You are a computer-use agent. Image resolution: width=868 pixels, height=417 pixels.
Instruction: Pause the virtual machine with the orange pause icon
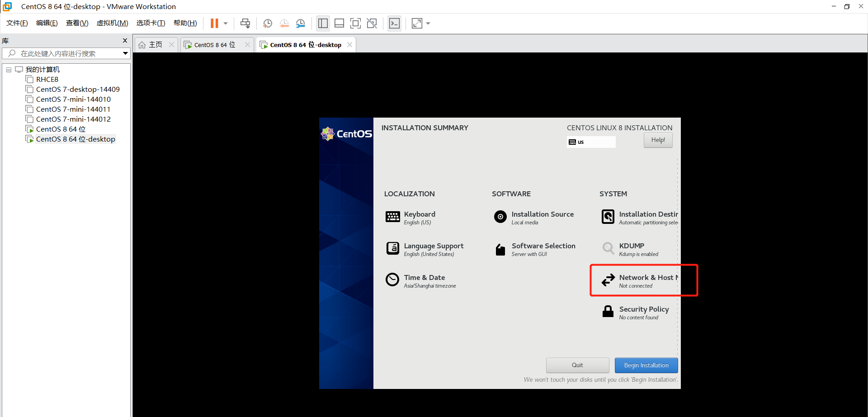coord(214,23)
